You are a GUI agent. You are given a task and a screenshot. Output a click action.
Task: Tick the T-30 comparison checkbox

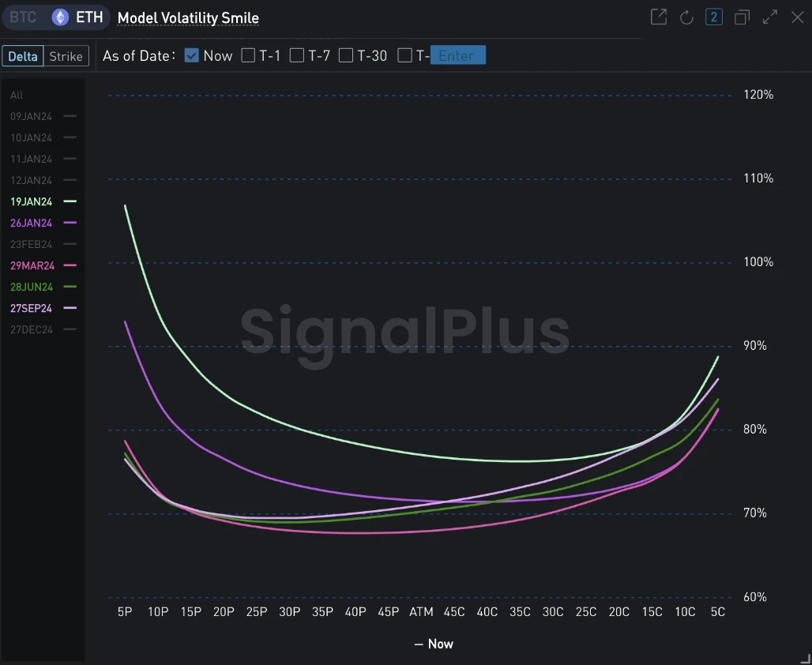coord(346,55)
